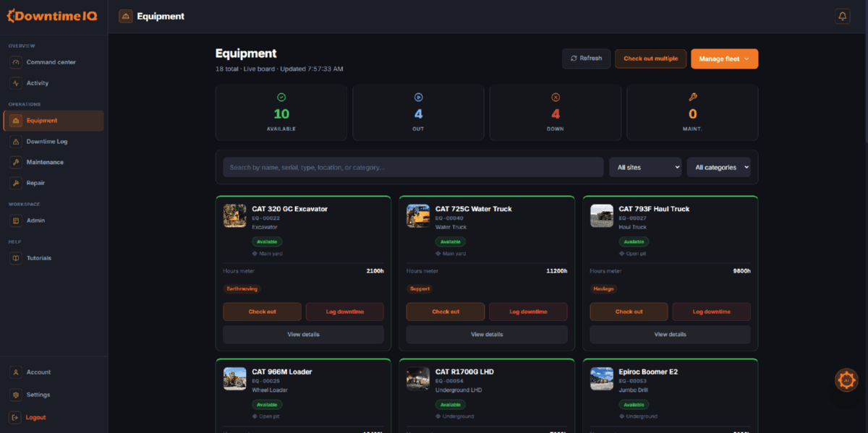Click the equipment search field
This screenshot has width=868, height=433.
click(x=413, y=167)
